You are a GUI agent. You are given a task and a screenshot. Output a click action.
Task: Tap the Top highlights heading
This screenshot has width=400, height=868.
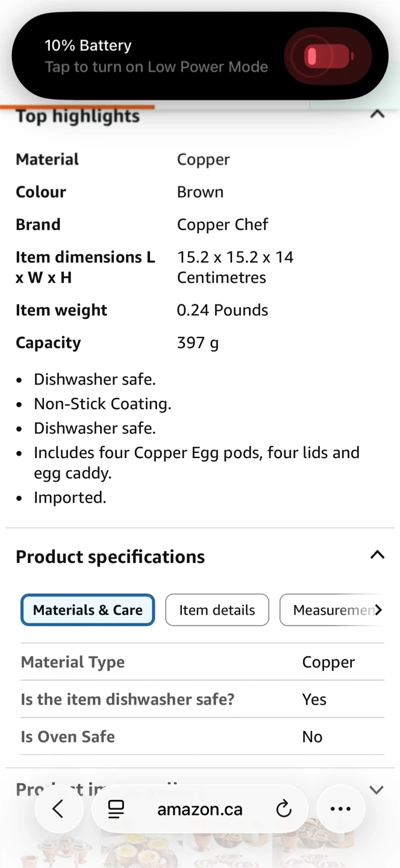(78, 116)
